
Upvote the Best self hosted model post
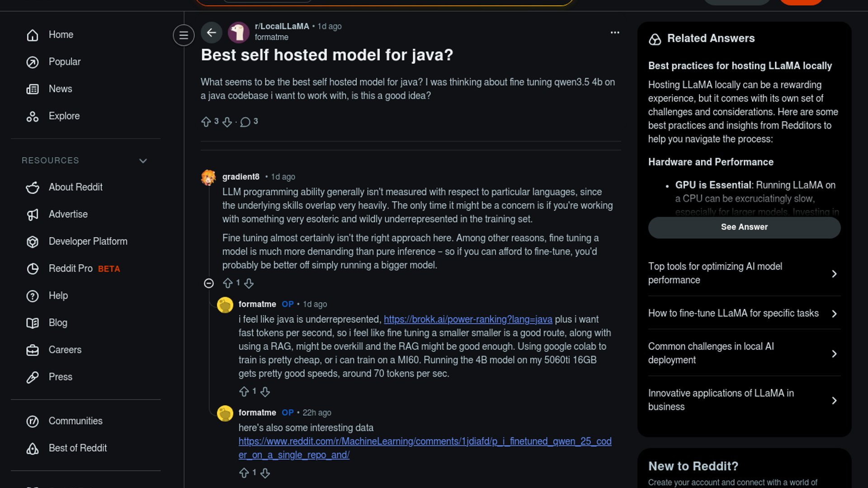206,122
